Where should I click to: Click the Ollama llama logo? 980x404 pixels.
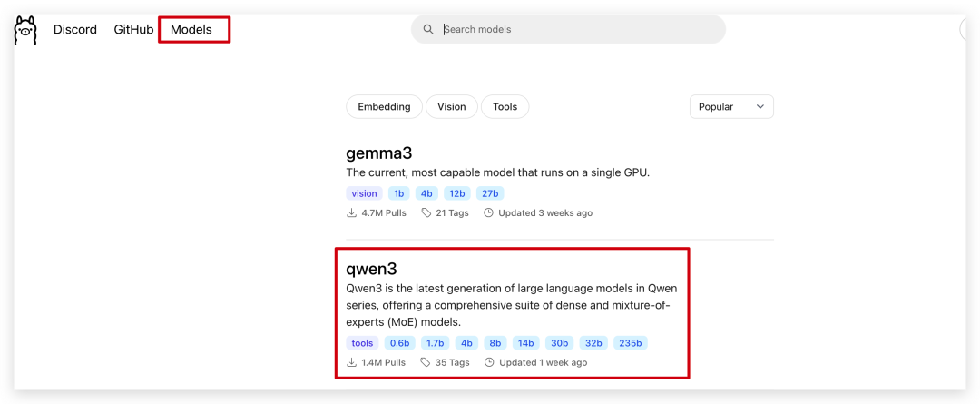point(25,29)
